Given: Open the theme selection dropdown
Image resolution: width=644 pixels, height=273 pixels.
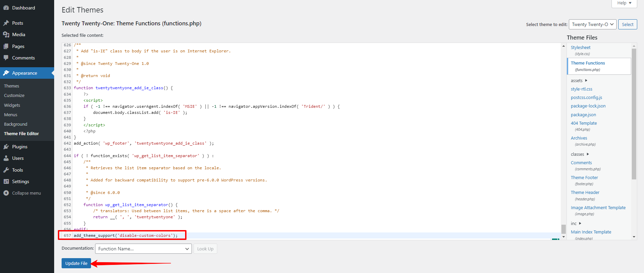Looking at the screenshot, I should coord(593,24).
